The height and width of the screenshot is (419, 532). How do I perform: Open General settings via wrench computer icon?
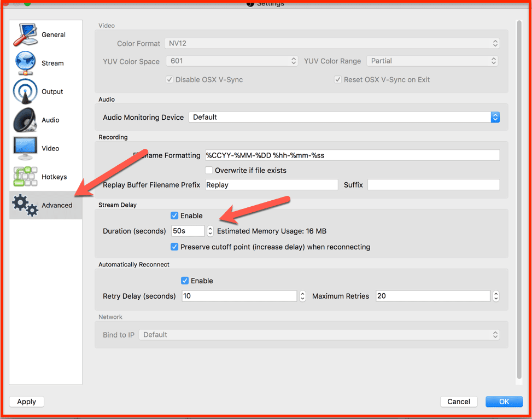point(25,35)
